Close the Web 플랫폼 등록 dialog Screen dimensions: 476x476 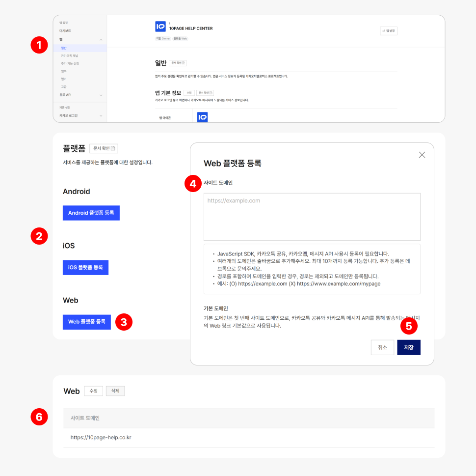[422, 155]
